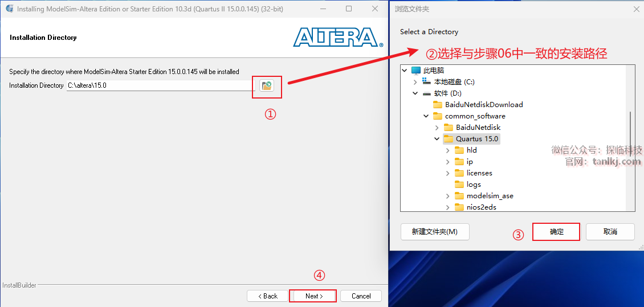Click the logs folder icon
The height and width of the screenshot is (307, 644).
(459, 185)
